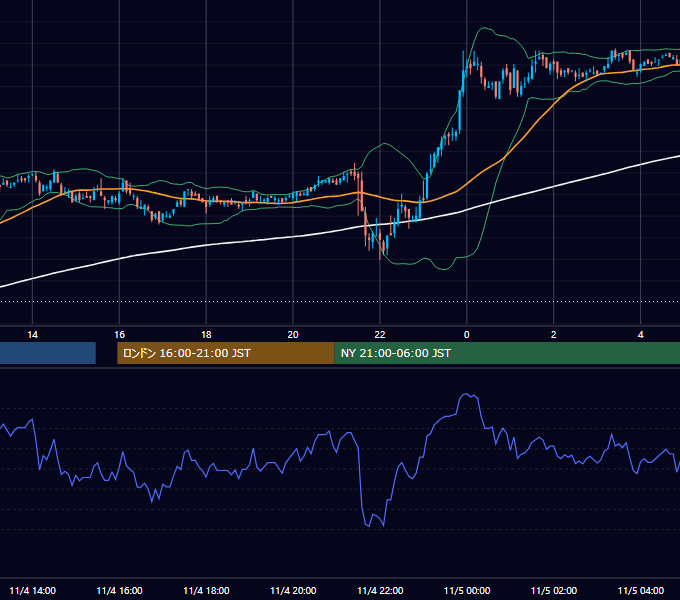
Task: Click the 11/4 16:00 time label
Action: click(119, 590)
